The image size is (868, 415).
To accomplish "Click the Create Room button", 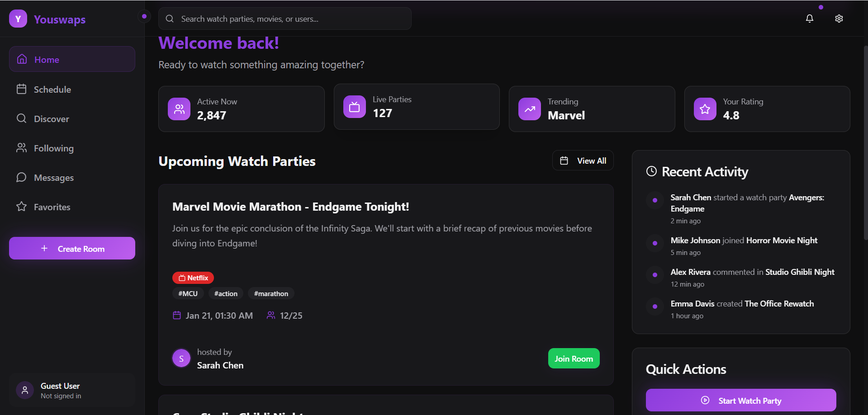I will (72, 249).
